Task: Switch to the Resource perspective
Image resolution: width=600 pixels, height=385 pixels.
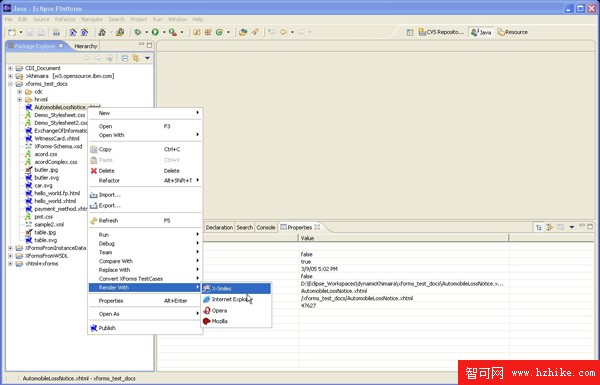Action: click(x=513, y=33)
